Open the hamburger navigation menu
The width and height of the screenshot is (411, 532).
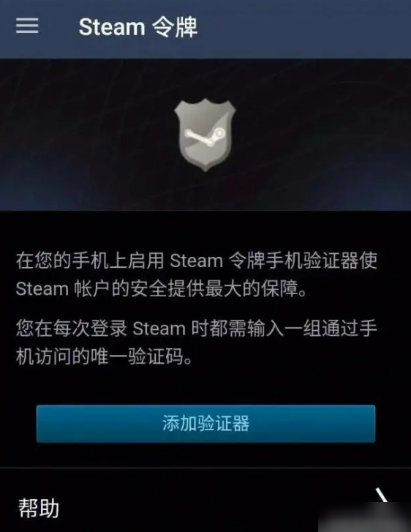click(27, 26)
